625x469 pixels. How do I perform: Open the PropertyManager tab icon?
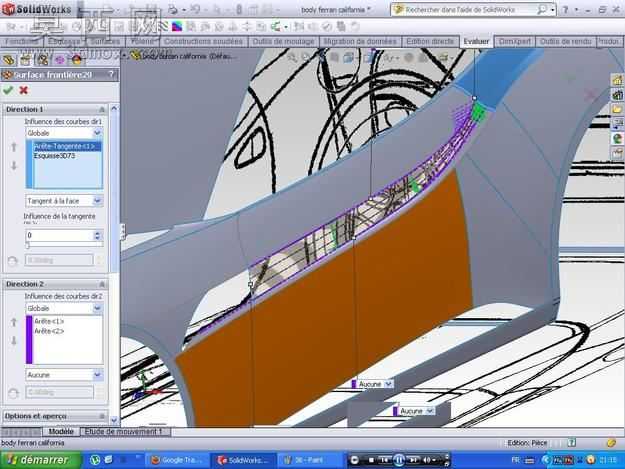click(25, 60)
